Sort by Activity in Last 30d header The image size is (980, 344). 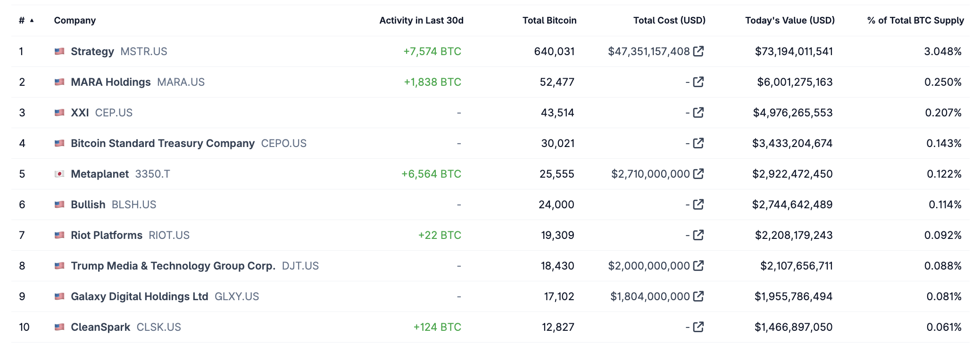coord(422,20)
